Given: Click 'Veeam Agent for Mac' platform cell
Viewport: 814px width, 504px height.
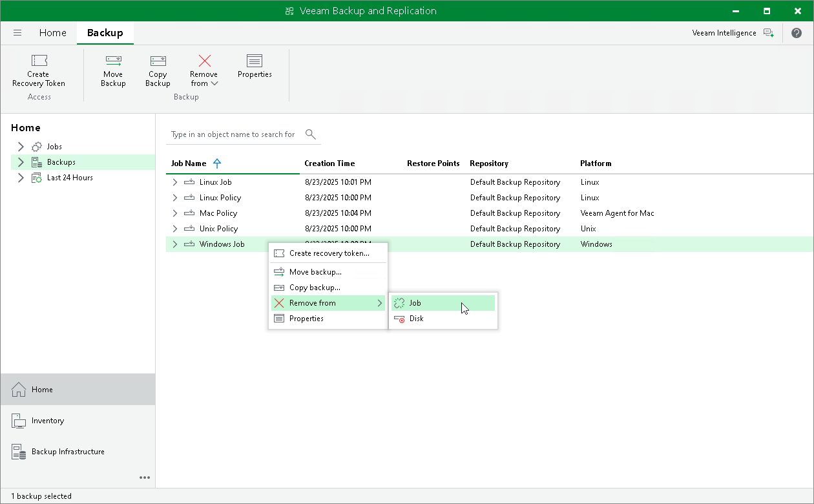Looking at the screenshot, I should coord(617,213).
